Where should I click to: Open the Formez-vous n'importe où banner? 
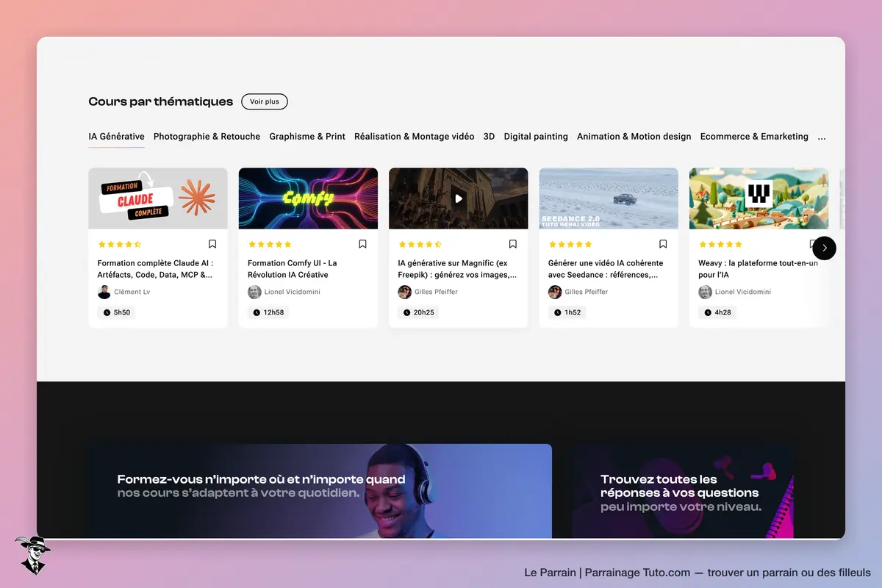[320, 491]
